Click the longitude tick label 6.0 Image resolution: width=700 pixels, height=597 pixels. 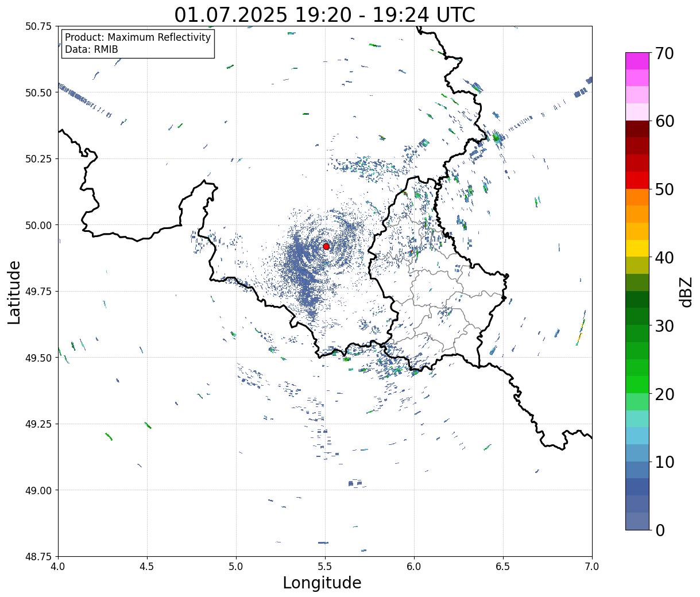pyautogui.click(x=414, y=566)
